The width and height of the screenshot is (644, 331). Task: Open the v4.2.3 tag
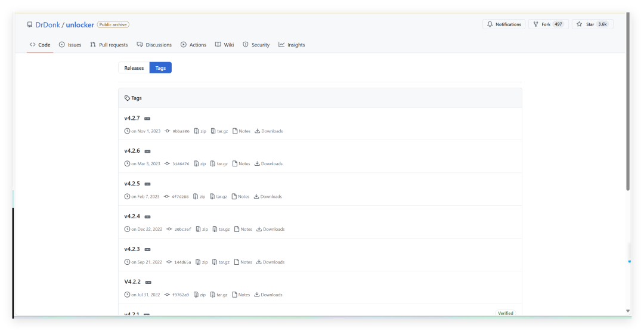132,249
